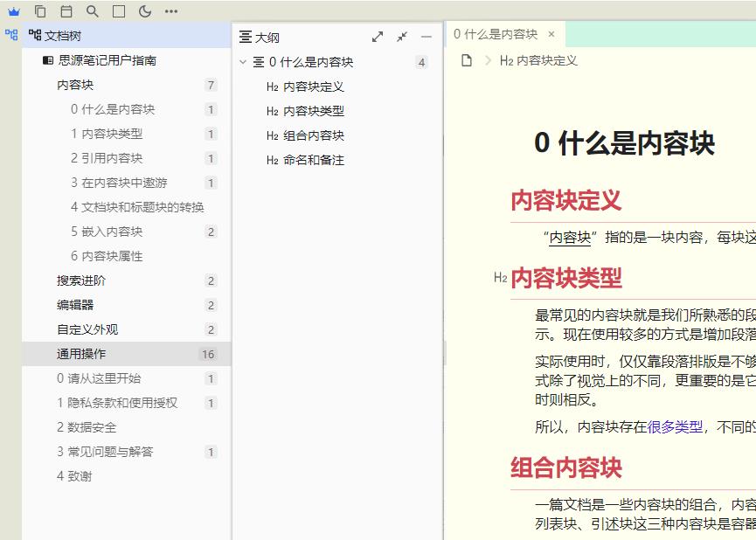Screen dimensions: 756x540
Task: Collapse the 0 什么是内容块 outline node
Action: coord(243,62)
